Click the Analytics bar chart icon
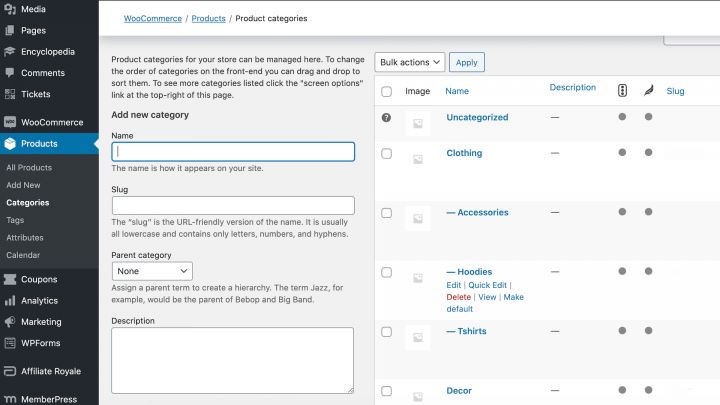This screenshot has height=405, width=720. coord(10,301)
